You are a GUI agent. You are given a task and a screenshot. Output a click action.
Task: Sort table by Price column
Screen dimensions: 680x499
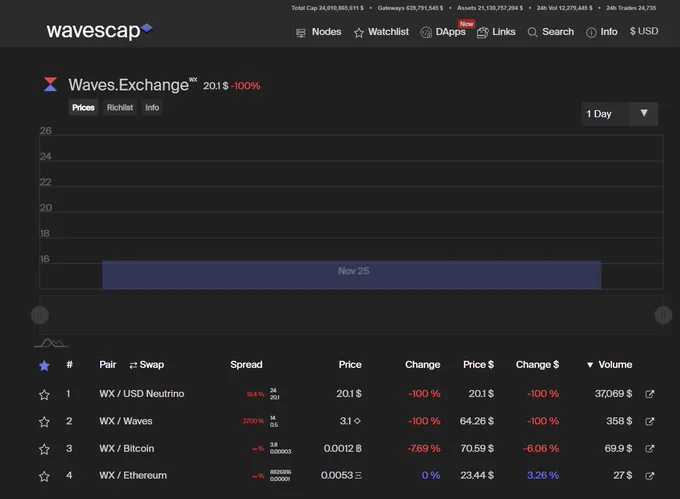tap(350, 365)
